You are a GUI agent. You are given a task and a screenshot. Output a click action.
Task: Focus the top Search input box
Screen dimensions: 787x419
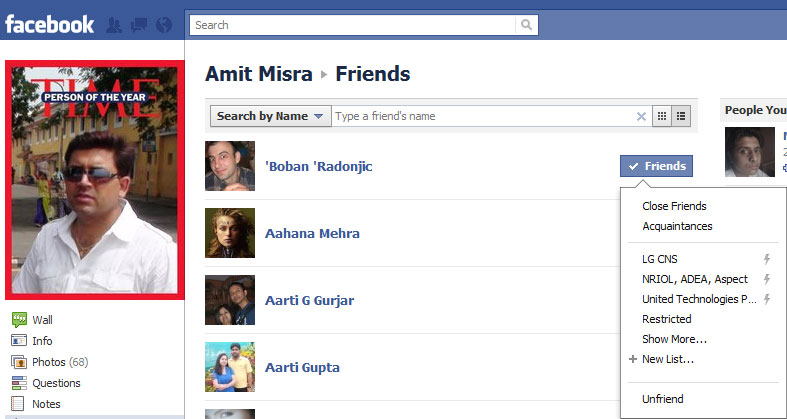point(352,25)
